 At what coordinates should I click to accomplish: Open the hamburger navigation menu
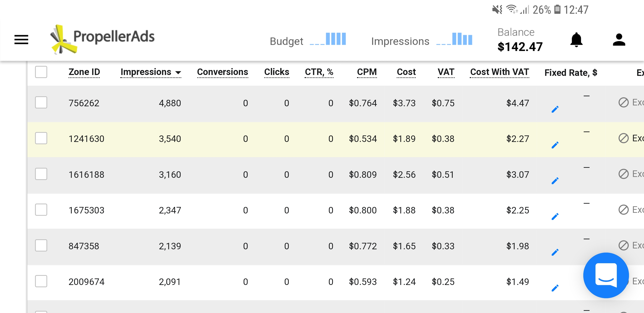(21, 40)
